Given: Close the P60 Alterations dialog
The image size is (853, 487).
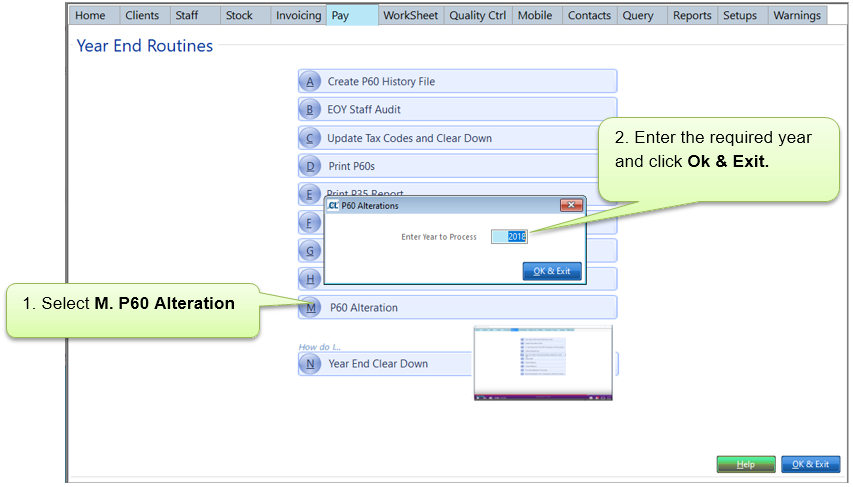Looking at the screenshot, I should click(x=571, y=205).
